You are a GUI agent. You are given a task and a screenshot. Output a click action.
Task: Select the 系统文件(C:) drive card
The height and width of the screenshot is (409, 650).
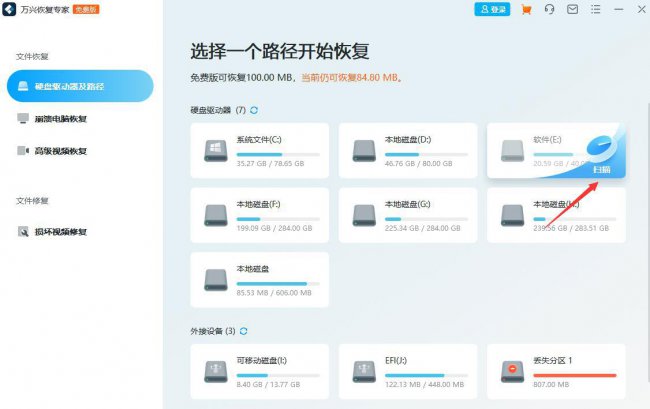pyautogui.click(x=260, y=150)
